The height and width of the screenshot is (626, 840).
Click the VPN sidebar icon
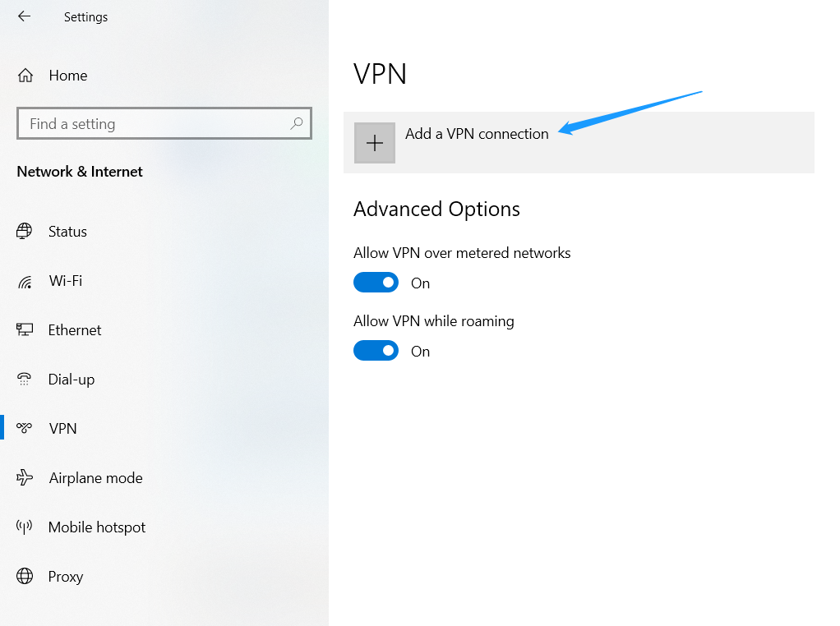point(24,428)
